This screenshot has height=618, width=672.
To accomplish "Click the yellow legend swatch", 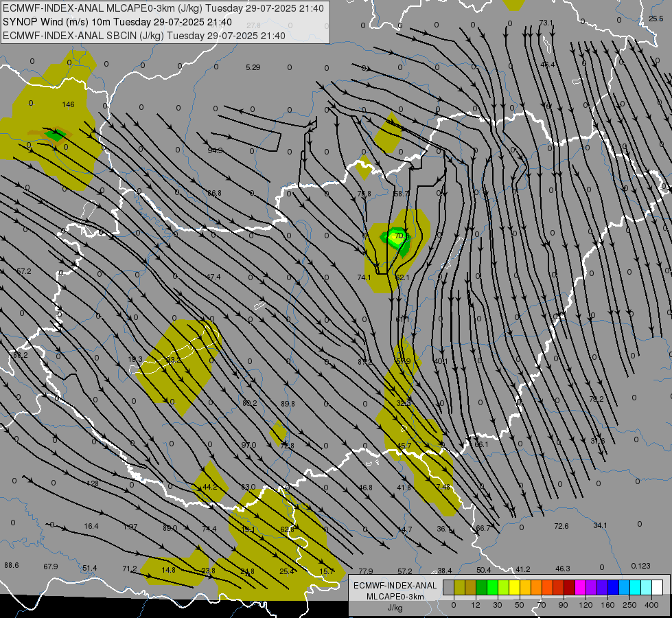I will point(515,588).
